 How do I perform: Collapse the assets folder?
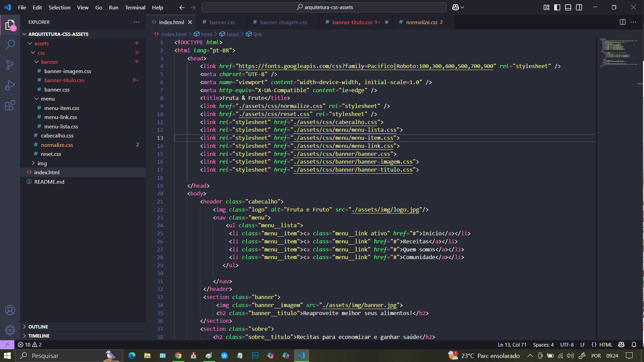[83, 44]
